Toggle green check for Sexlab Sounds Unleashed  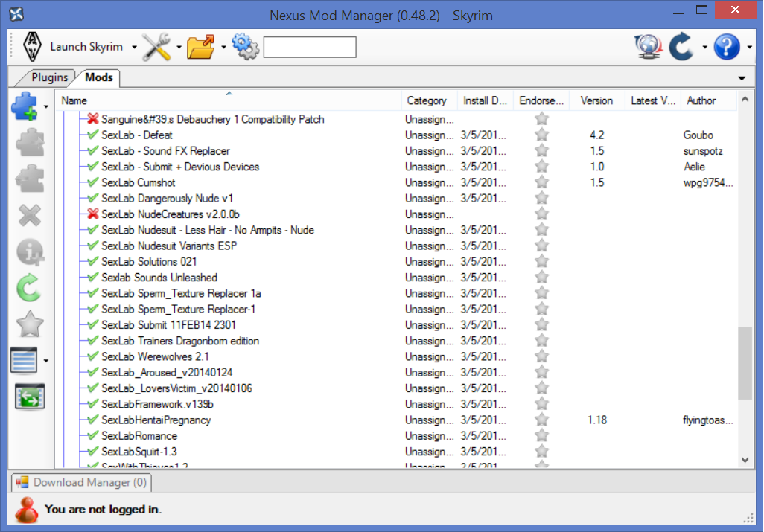tap(93, 277)
